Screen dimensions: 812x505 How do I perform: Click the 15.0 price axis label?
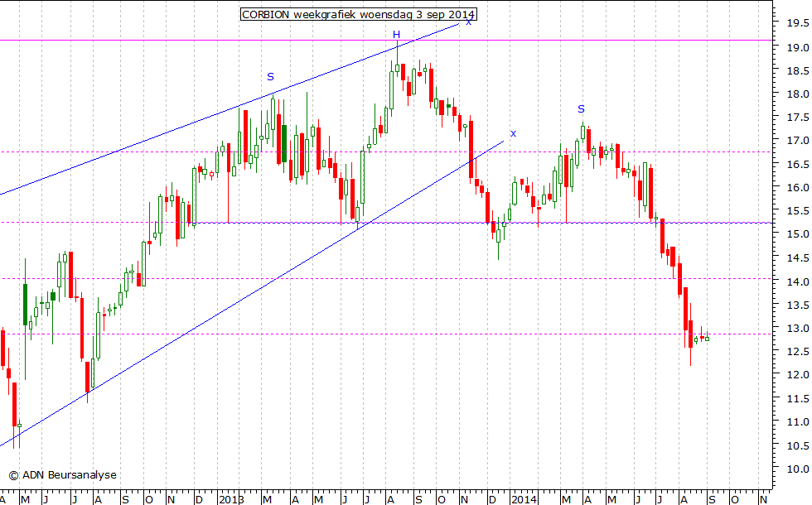(x=798, y=233)
